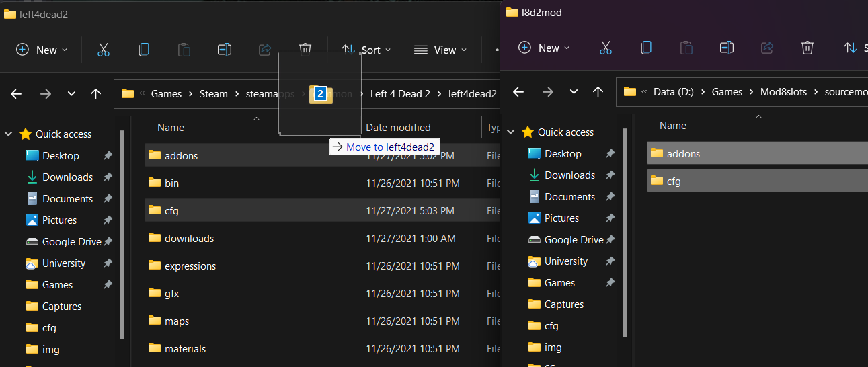868x367 pixels.
Task: Click Cut icon in left4dead2 window
Action: click(x=103, y=50)
